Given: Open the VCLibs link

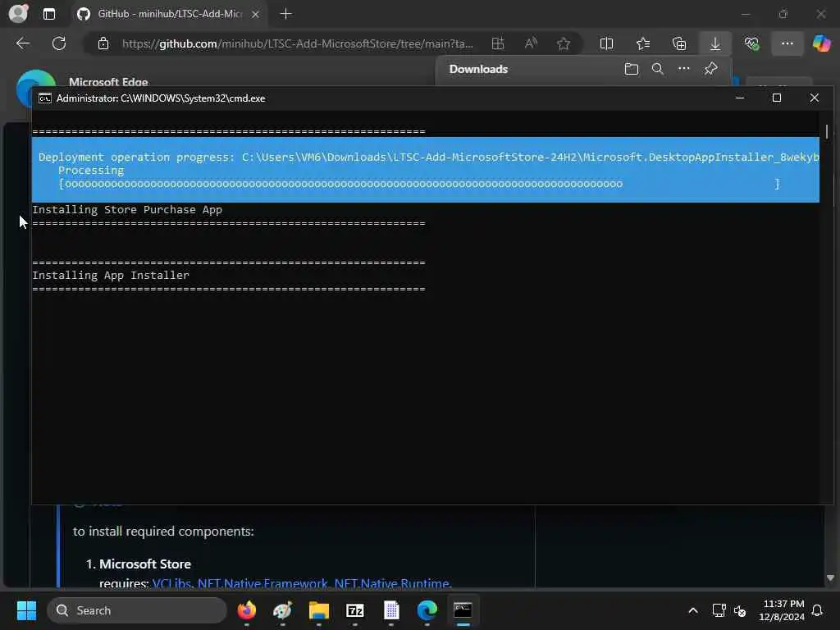Looking at the screenshot, I should point(171,583).
